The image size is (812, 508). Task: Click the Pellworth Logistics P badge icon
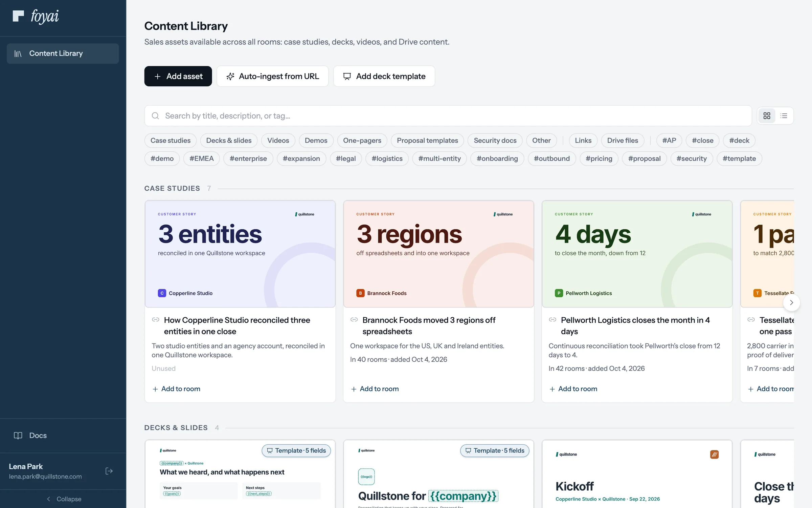pyautogui.click(x=559, y=293)
